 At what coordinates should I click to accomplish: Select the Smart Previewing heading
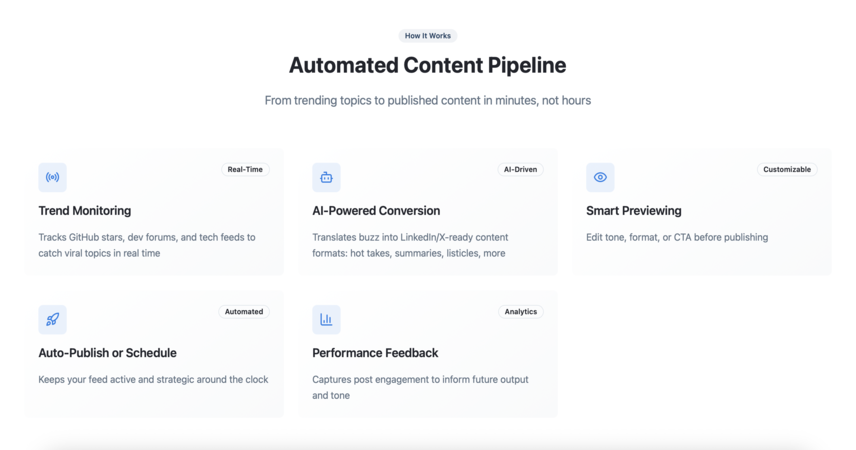click(x=634, y=211)
